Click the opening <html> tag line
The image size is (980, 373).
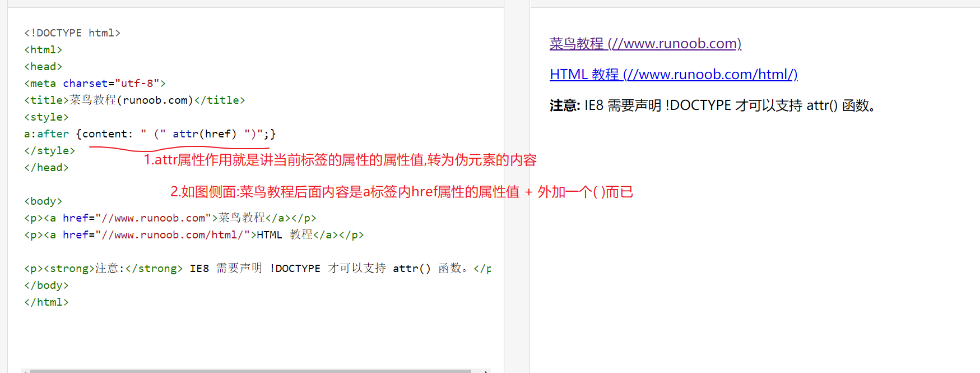pos(43,50)
